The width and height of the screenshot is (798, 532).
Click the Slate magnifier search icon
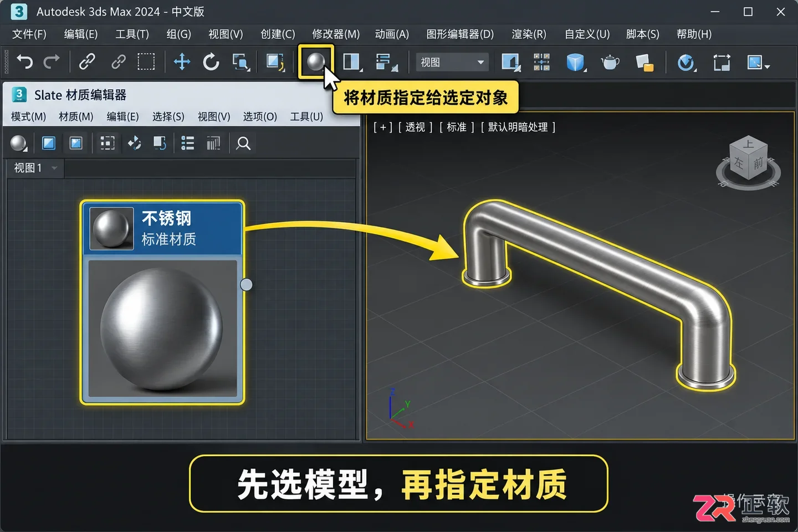pyautogui.click(x=243, y=144)
